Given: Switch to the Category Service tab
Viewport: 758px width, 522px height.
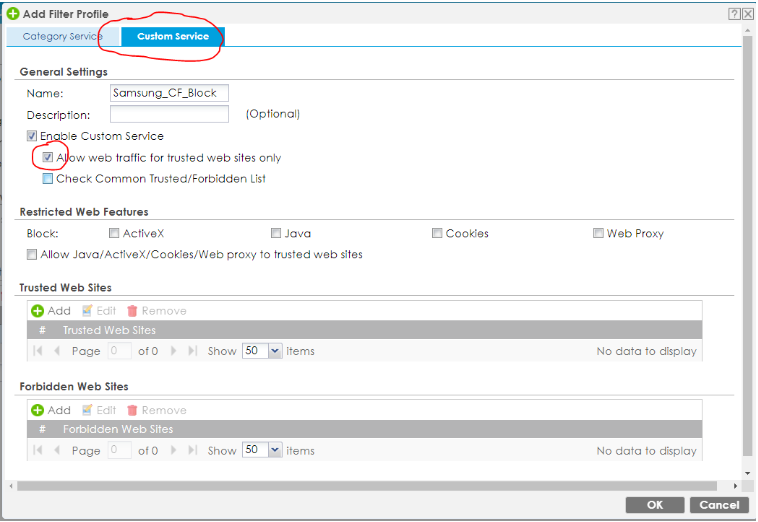Looking at the screenshot, I should [x=62, y=37].
